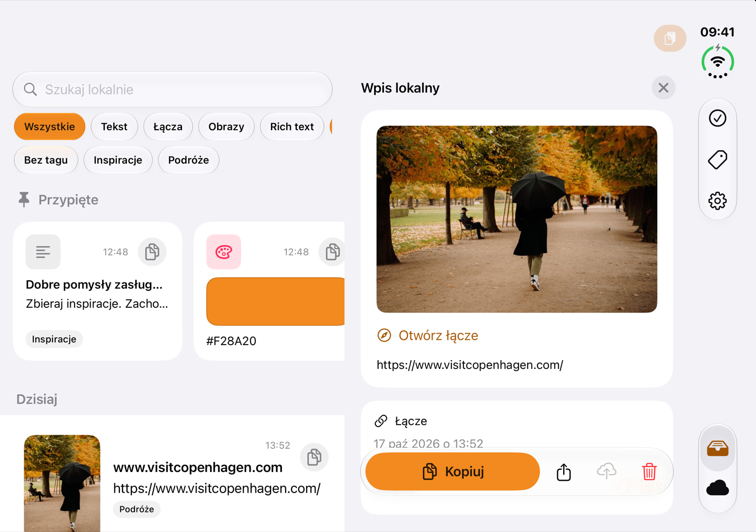Delete the entry with the trash icon
Screen dimensions: 756x532
[649, 472]
